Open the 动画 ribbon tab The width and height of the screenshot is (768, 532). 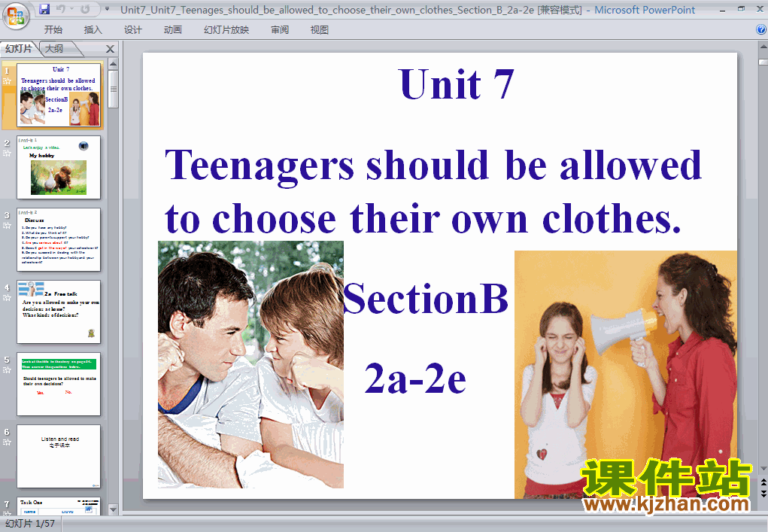click(x=172, y=30)
